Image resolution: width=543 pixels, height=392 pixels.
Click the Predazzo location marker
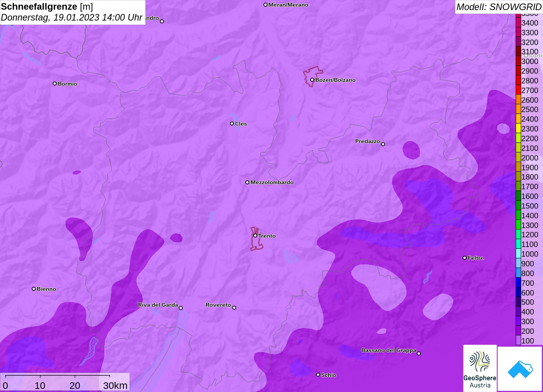[383, 144]
